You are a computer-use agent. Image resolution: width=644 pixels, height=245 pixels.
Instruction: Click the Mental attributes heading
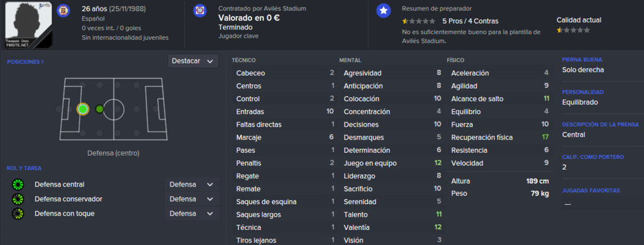[350, 60]
